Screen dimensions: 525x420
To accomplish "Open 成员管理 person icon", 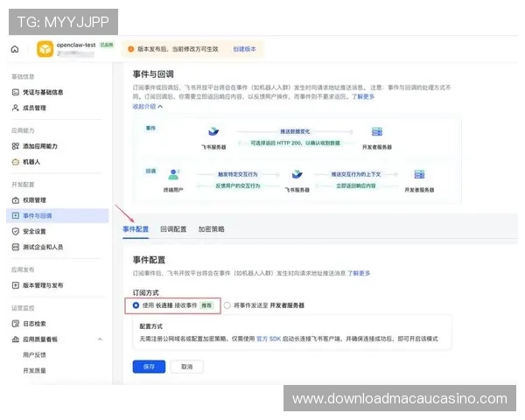I will click(16, 108).
